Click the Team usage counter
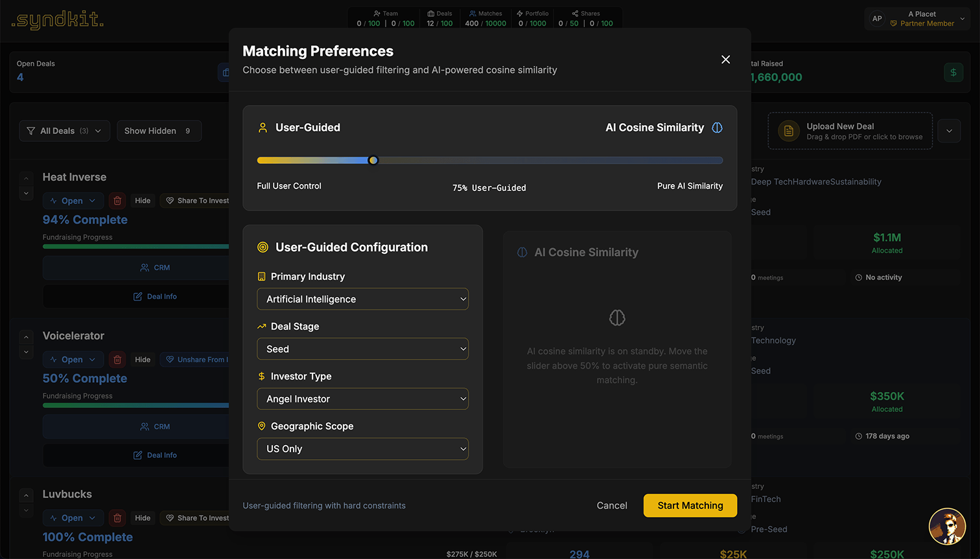980x559 pixels. click(386, 19)
